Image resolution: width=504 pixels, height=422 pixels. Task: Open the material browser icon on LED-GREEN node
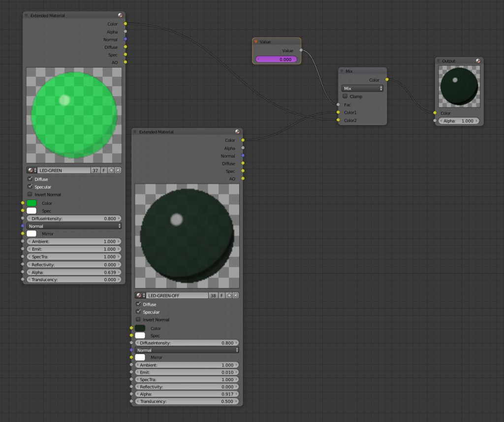pyautogui.click(x=31, y=170)
